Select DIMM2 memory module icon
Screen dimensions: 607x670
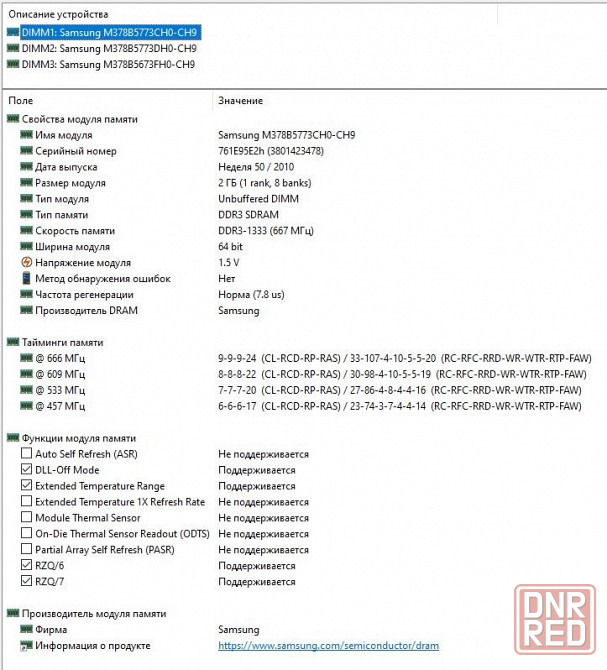tap(13, 48)
